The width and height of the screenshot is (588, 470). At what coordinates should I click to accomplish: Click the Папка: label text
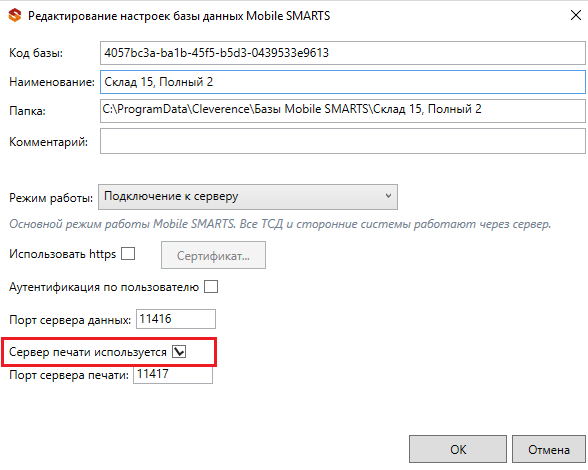(27, 111)
